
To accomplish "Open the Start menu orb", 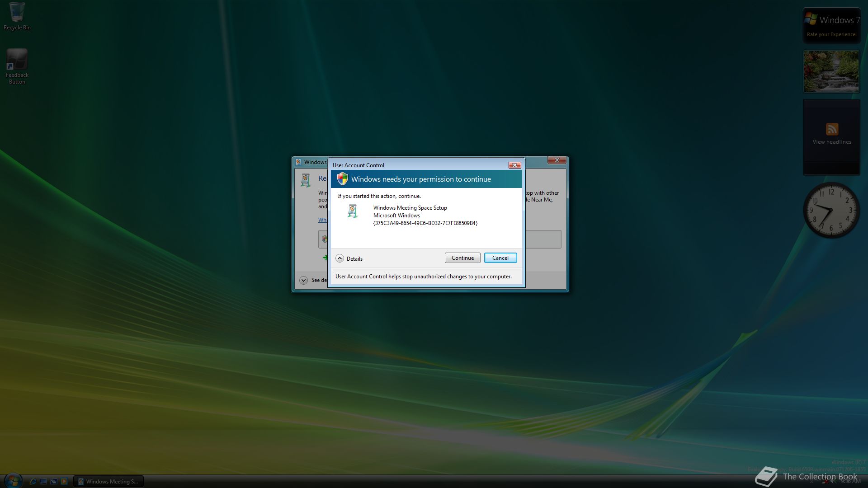I will click(13, 481).
